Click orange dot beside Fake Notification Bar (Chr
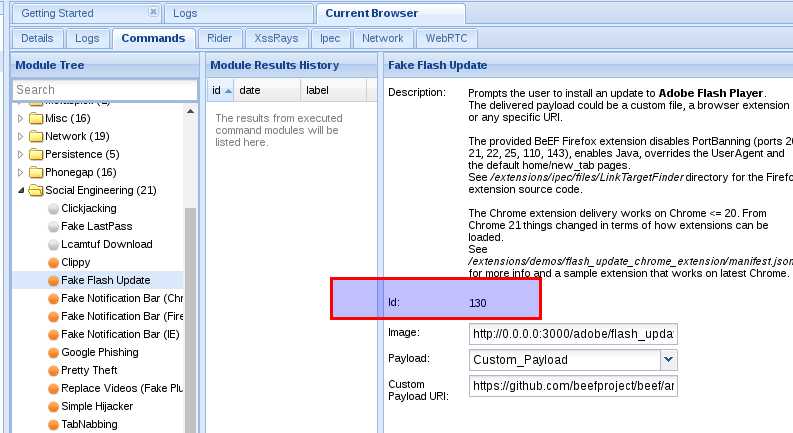Image resolution: width=793 pixels, height=433 pixels. click(x=53, y=299)
